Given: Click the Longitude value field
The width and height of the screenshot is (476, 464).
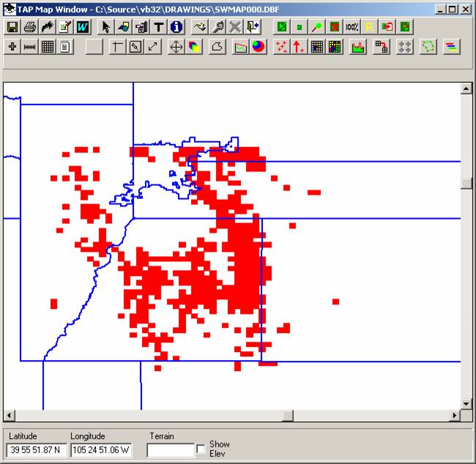Looking at the screenshot, I should 101,450.
